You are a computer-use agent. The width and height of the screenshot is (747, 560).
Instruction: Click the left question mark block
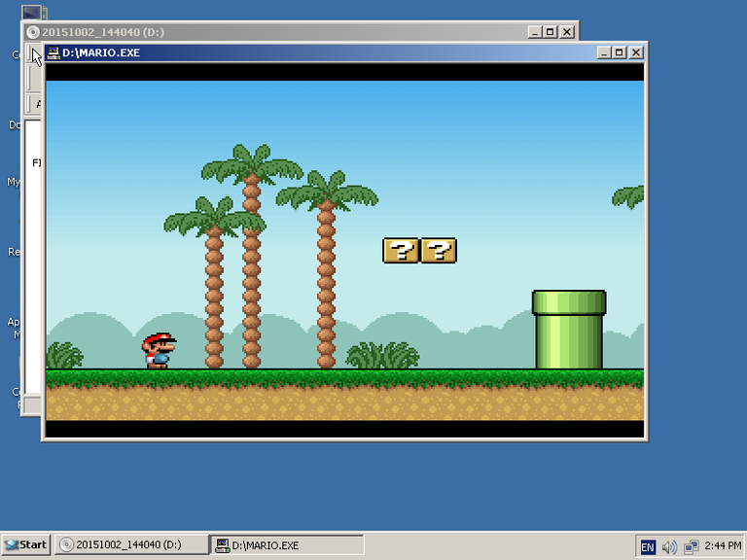pyautogui.click(x=401, y=251)
